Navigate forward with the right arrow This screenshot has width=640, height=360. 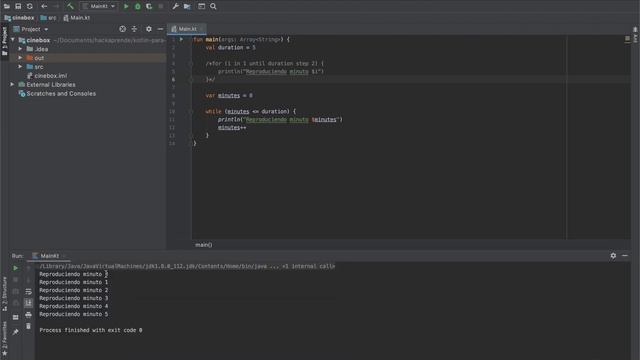pos(56,6)
